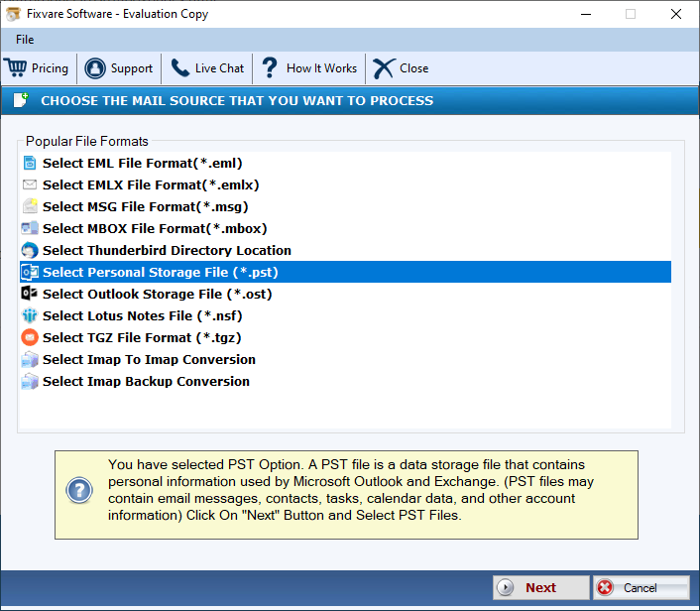Open the File menu

pyautogui.click(x=25, y=40)
